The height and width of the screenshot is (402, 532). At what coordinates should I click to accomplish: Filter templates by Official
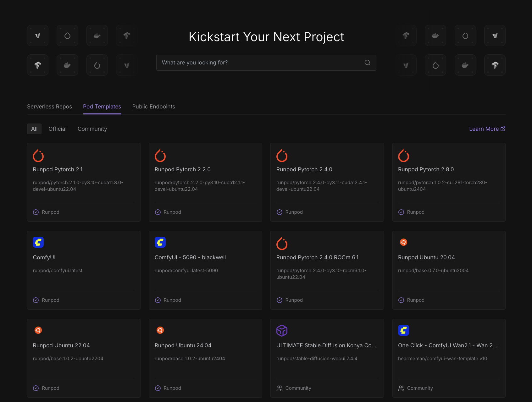click(58, 129)
